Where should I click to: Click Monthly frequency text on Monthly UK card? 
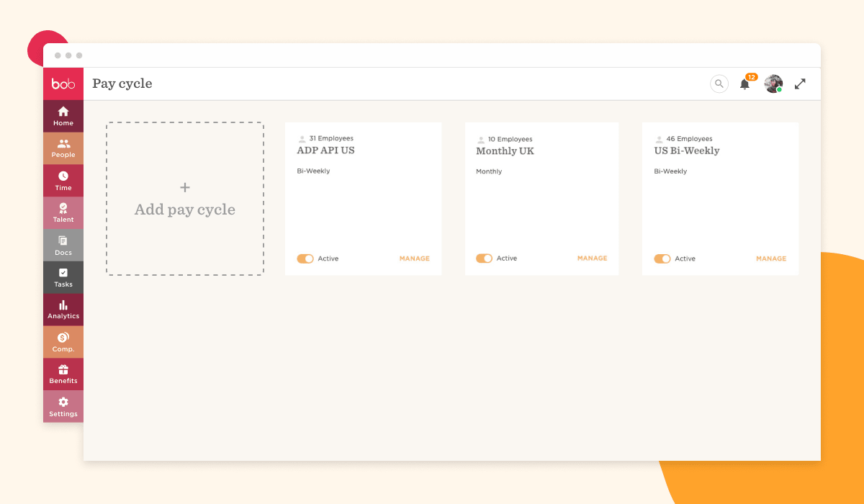(x=489, y=171)
